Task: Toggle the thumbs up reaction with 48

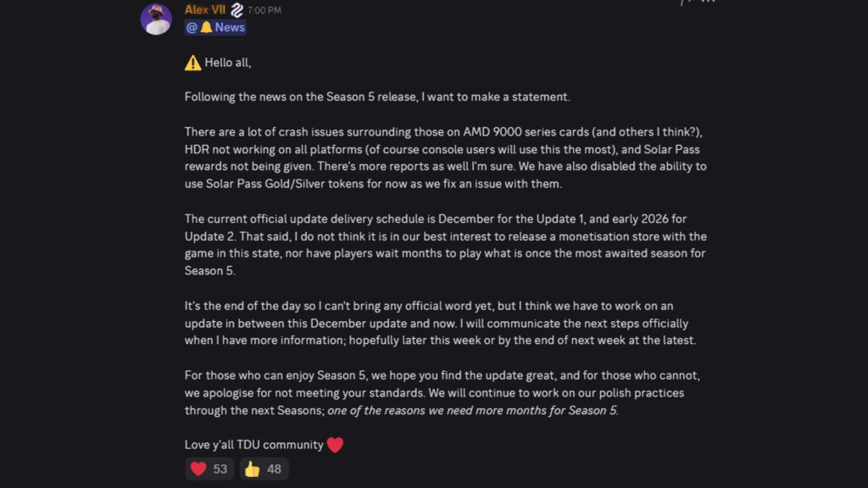Action: tap(264, 469)
